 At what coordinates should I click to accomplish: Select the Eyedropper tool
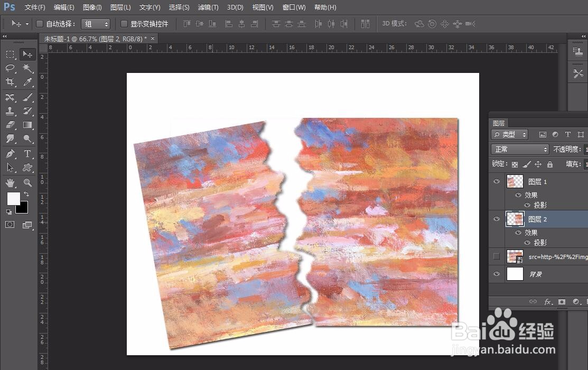click(x=27, y=82)
